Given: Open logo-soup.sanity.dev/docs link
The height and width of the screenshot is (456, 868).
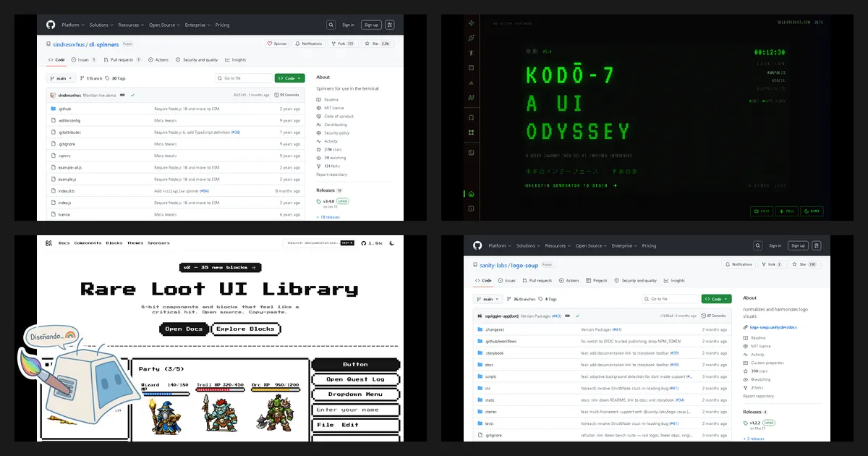Looking at the screenshot, I should 773,327.
